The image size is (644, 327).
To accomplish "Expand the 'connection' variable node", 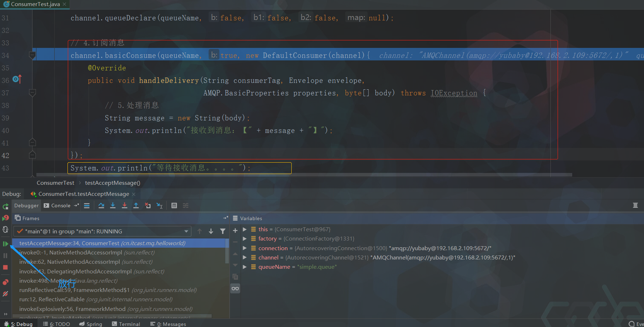I will (245, 248).
